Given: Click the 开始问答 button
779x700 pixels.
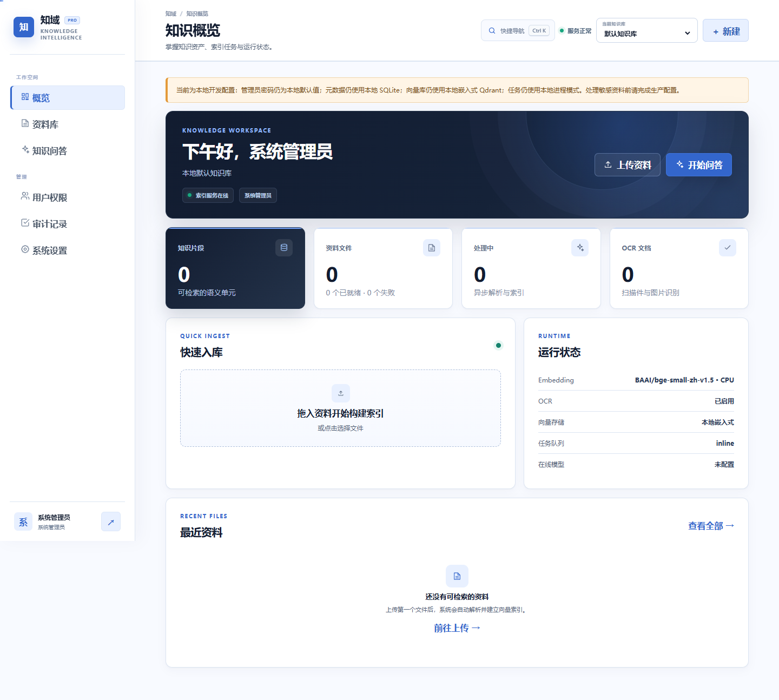Looking at the screenshot, I should pyautogui.click(x=699, y=165).
